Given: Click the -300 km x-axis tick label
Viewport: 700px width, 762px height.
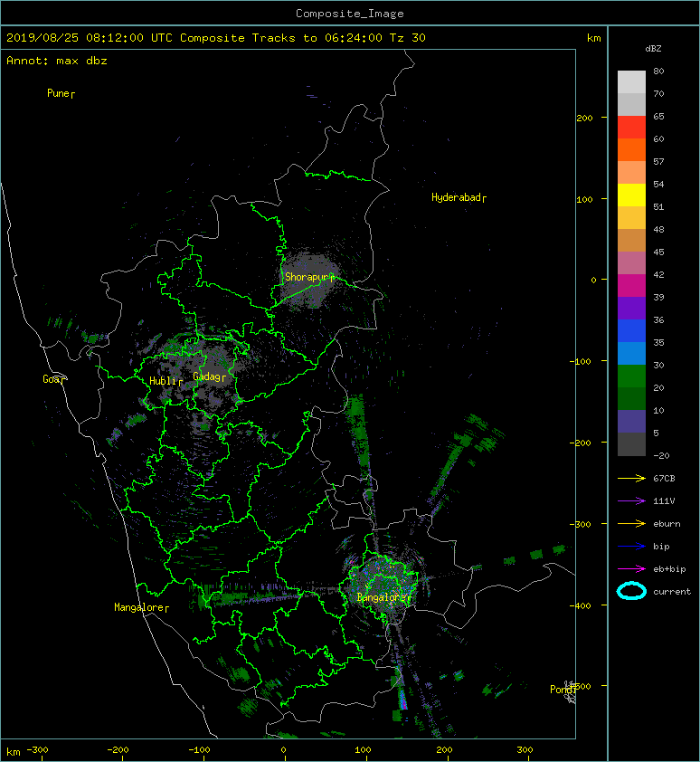Looking at the screenshot, I should (x=37, y=750).
